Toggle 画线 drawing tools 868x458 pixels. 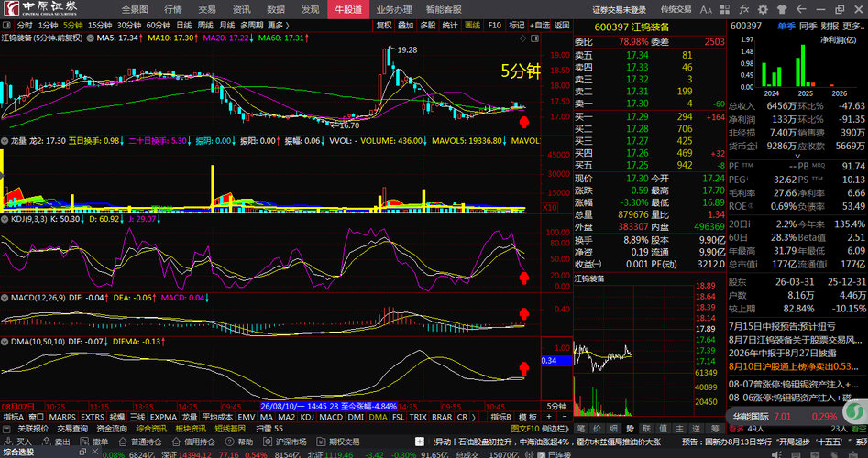[x=472, y=26]
